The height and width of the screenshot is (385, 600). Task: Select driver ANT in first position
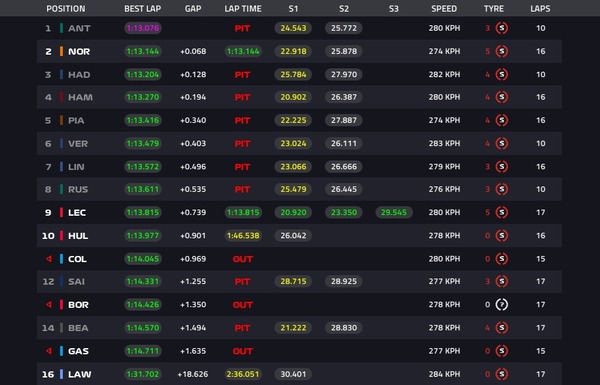(x=79, y=28)
